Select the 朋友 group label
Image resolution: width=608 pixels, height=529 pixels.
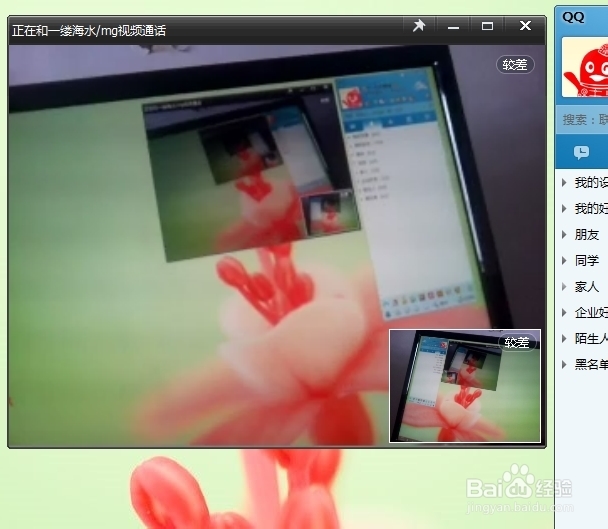(587, 235)
